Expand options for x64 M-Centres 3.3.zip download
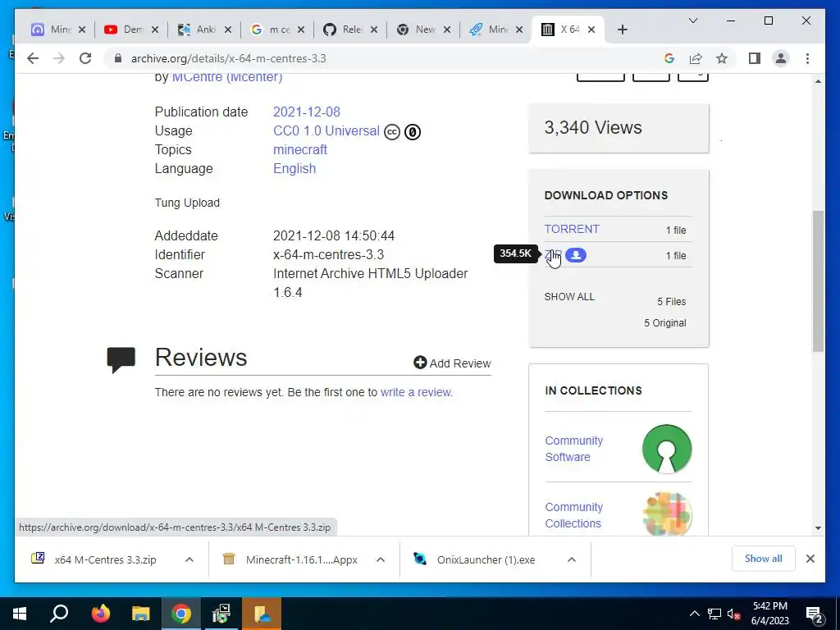 pos(189,559)
